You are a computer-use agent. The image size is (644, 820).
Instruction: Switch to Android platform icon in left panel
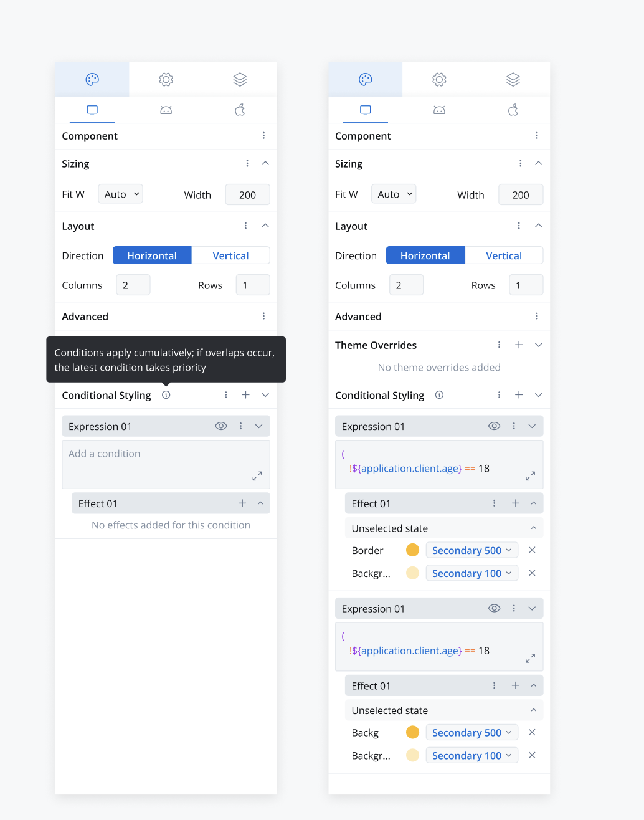pos(166,110)
